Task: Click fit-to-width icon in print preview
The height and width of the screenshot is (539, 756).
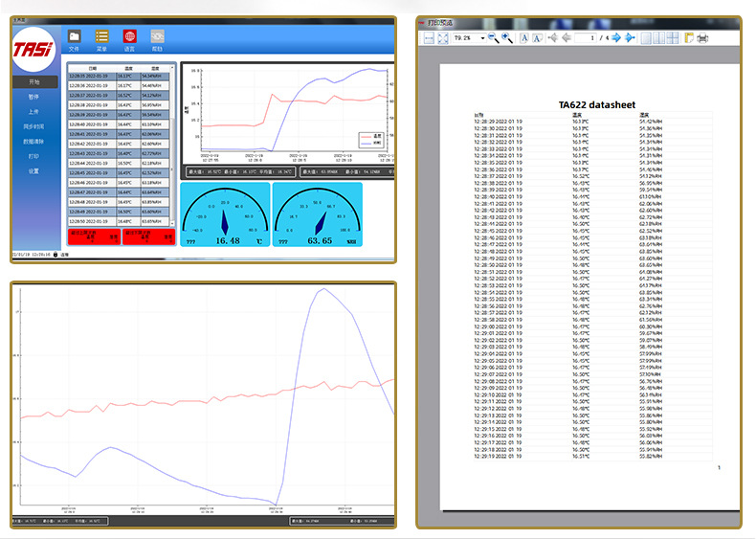Action: (x=429, y=37)
